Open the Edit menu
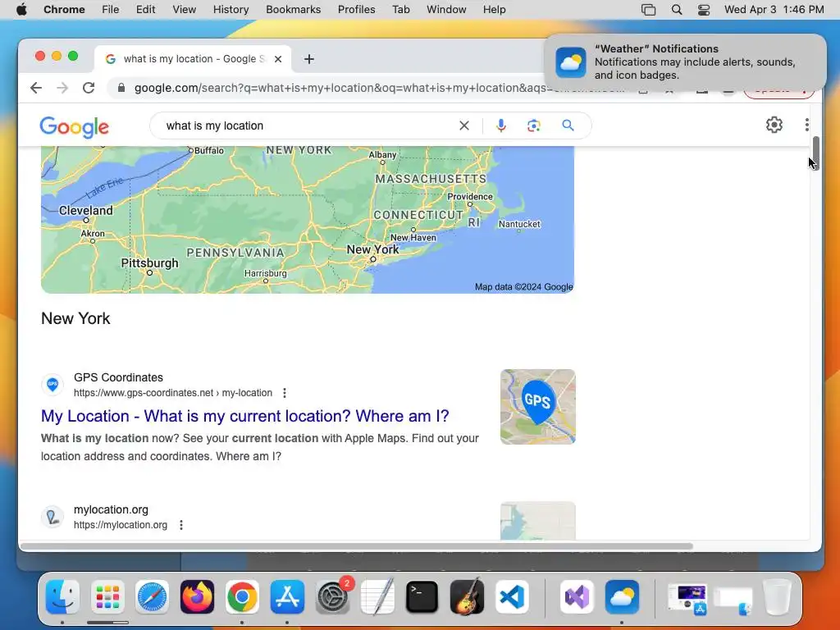 point(145,10)
